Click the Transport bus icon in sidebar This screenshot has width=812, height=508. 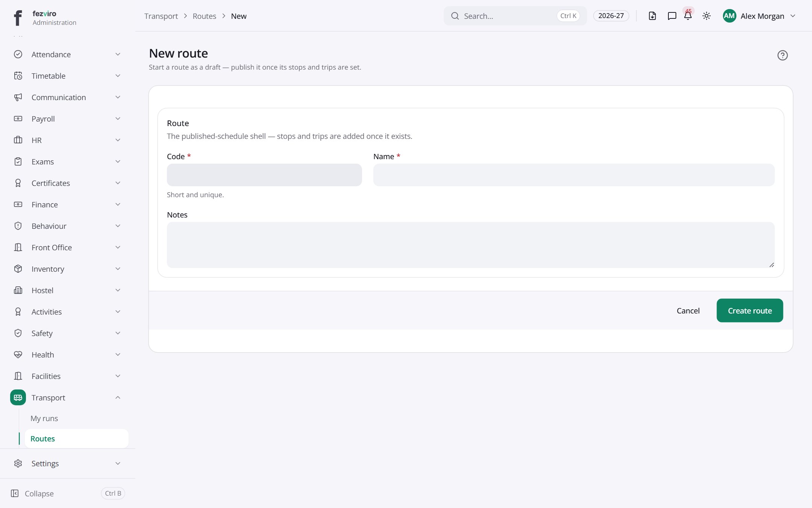[x=18, y=397]
